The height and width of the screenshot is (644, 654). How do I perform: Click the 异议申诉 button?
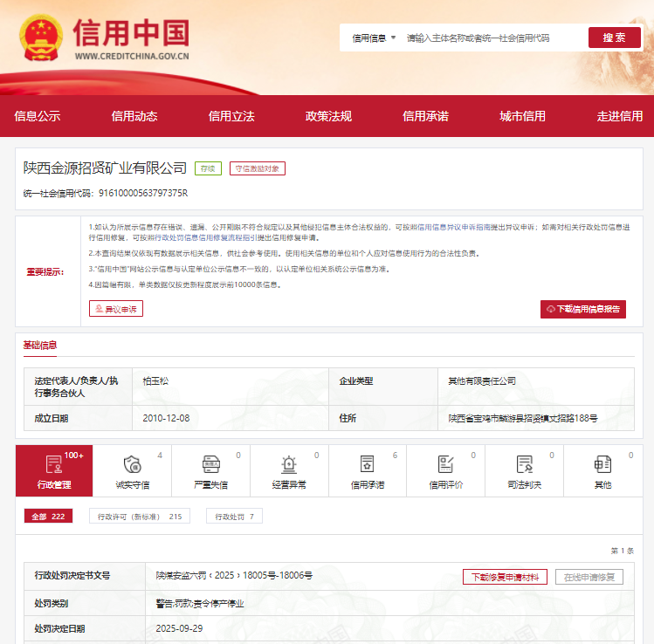116,308
